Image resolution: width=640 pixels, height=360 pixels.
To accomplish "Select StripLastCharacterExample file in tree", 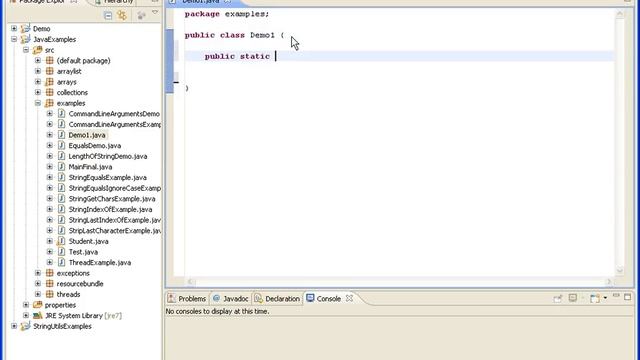I will click(114, 231).
